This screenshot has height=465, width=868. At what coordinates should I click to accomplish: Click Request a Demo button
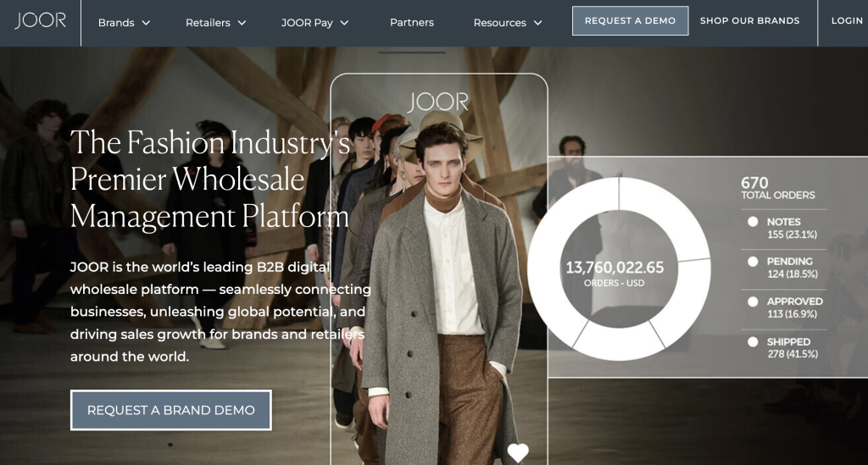[630, 21]
